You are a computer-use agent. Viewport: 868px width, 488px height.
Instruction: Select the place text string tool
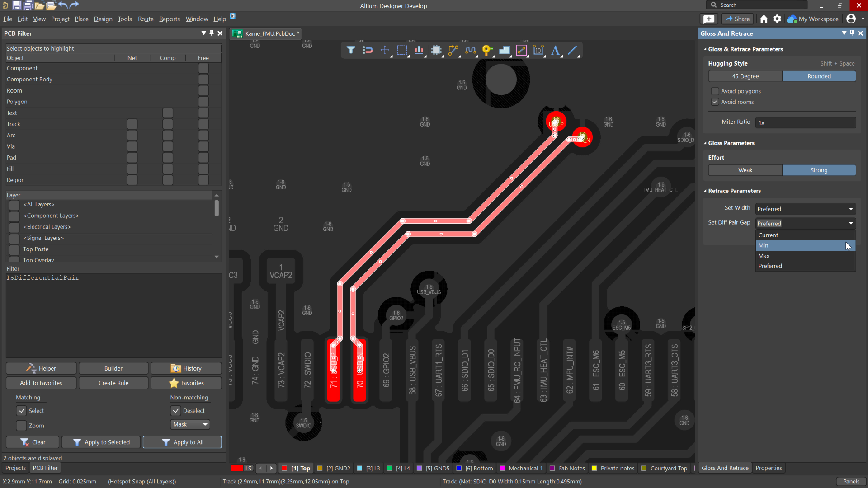[555, 50]
